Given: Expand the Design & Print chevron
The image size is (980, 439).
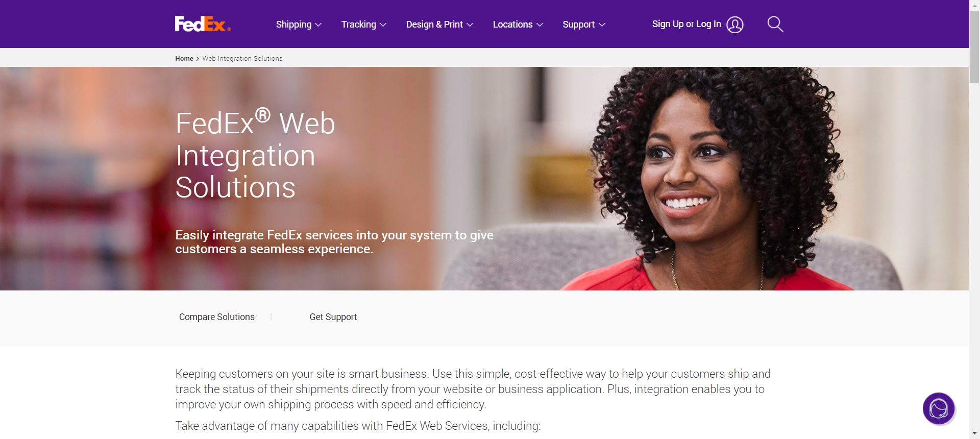Looking at the screenshot, I should [x=470, y=25].
